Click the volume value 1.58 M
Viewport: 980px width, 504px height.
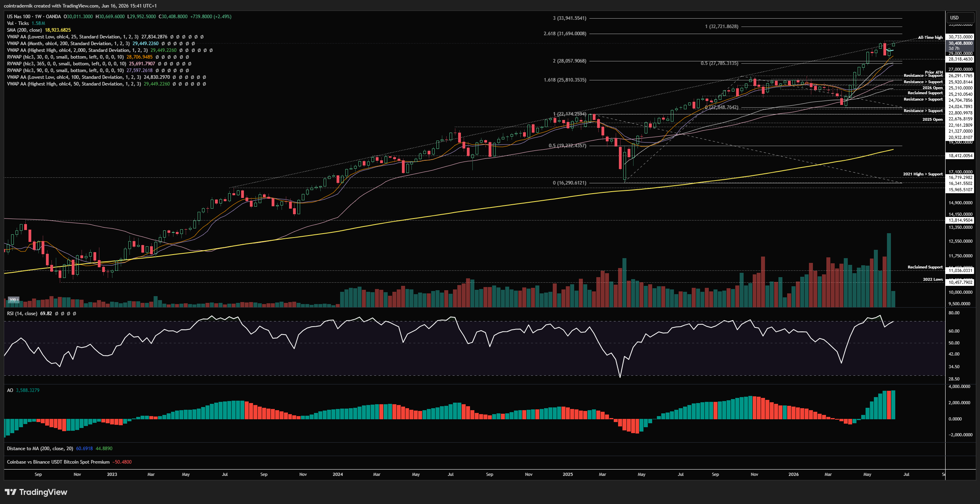[38, 23]
